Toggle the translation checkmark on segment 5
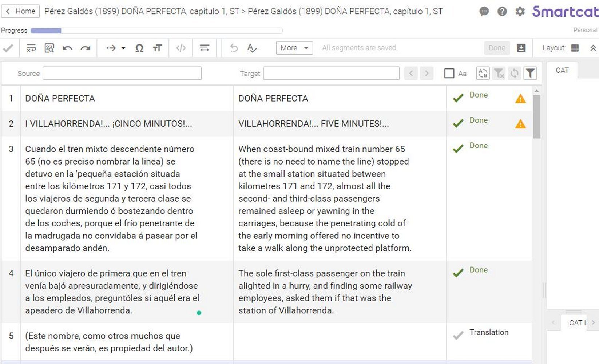The height and width of the screenshot is (364, 599). (458, 335)
